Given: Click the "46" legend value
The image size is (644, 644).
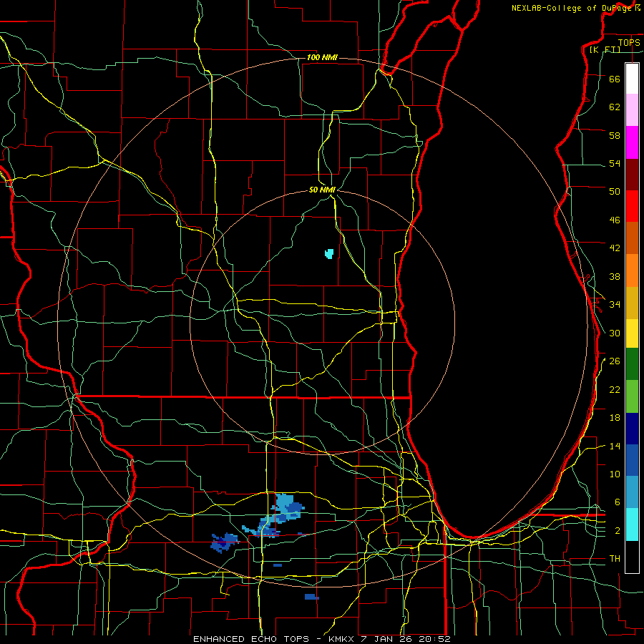Looking at the screenshot, I should (615, 220).
